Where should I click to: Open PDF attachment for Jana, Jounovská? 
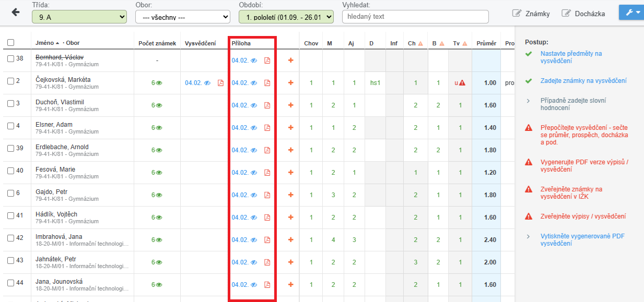267,285
